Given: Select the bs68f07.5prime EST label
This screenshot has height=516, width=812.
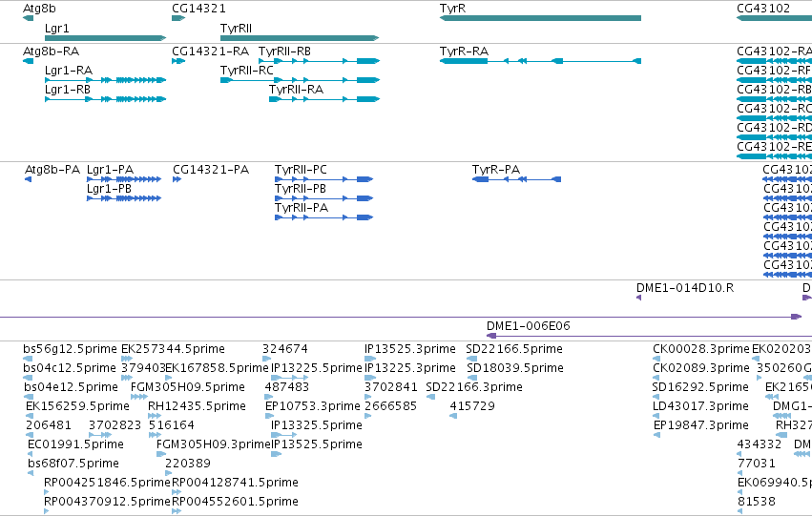Looking at the screenshot, I should (73, 464).
